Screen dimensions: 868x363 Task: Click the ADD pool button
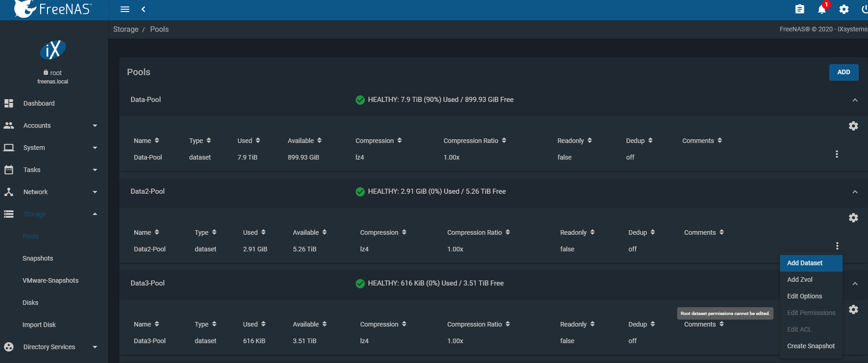844,72
